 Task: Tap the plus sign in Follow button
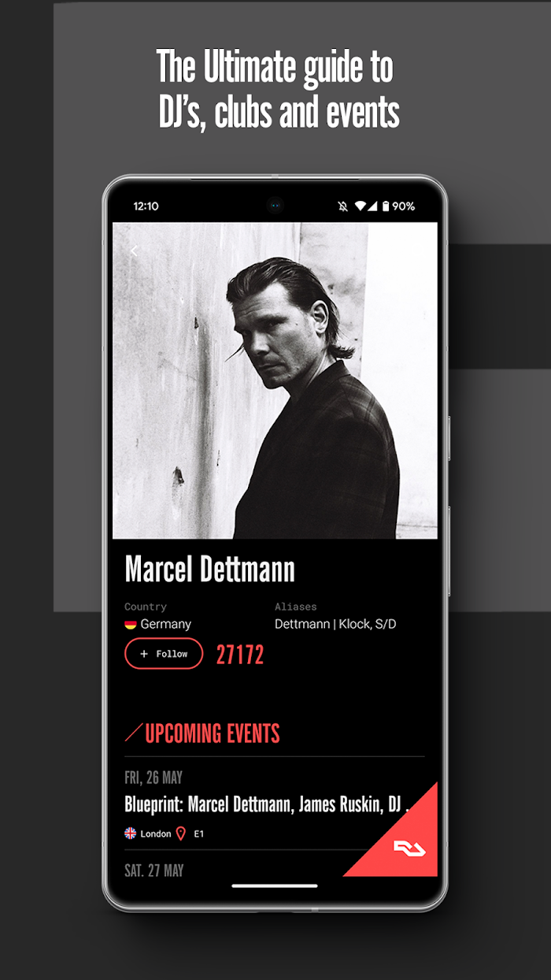tap(144, 654)
